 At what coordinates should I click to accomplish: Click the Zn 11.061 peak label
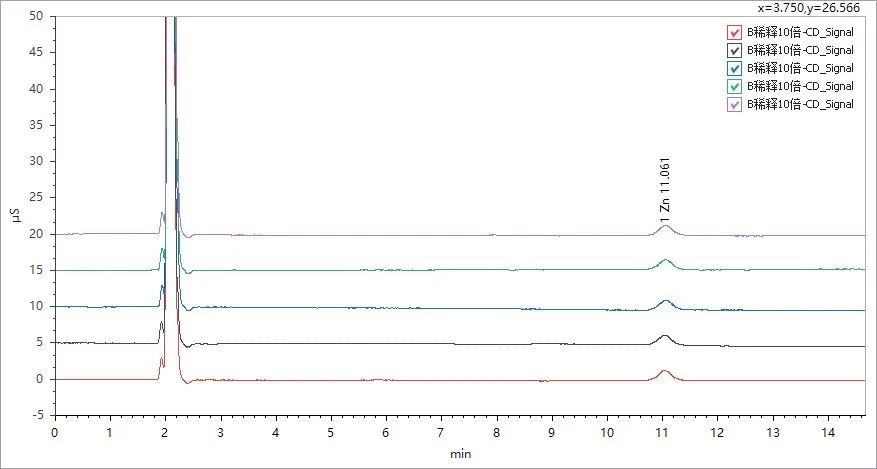pyautogui.click(x=665, y=189)
